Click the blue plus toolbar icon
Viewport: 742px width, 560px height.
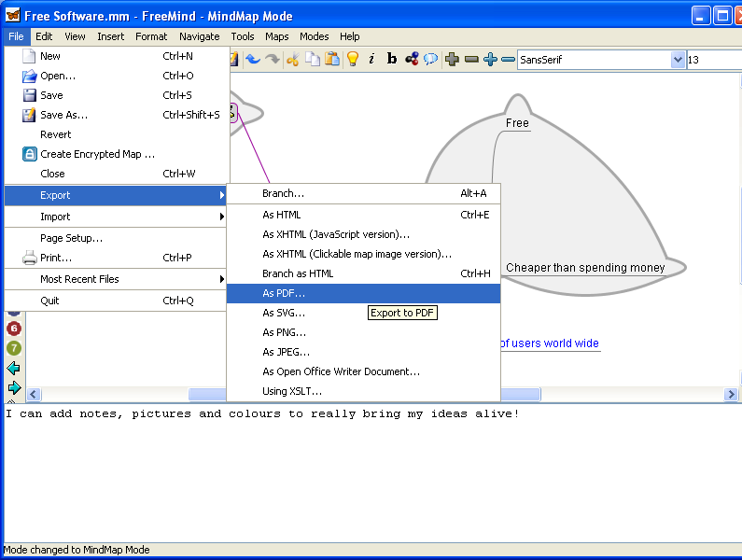coord(491,59)
